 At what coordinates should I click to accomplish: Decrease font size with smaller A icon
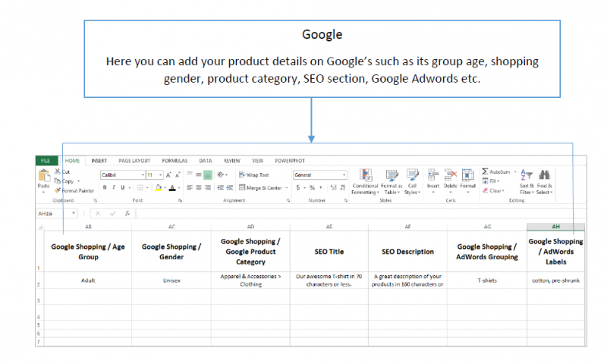click(x=178, y=175)
